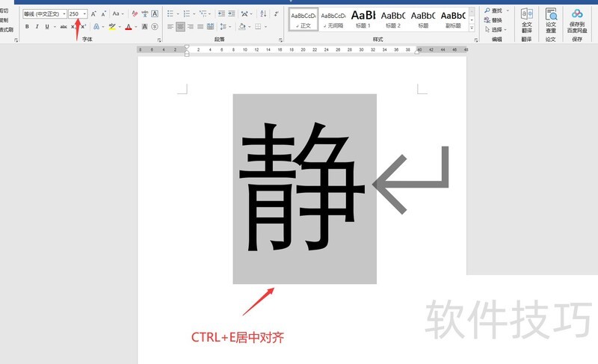Select the 标题 (Title) style
598x364 pixels.
coord(423,19)
